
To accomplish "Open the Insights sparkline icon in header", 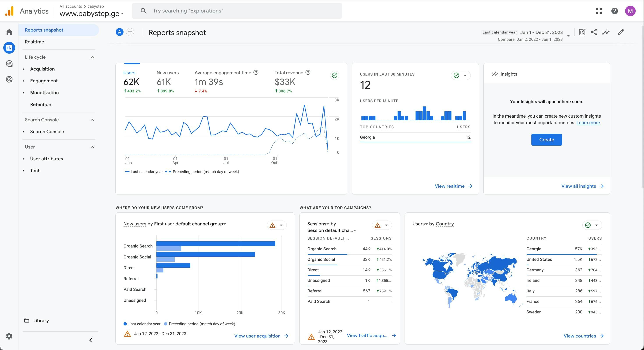I will 606,32.
